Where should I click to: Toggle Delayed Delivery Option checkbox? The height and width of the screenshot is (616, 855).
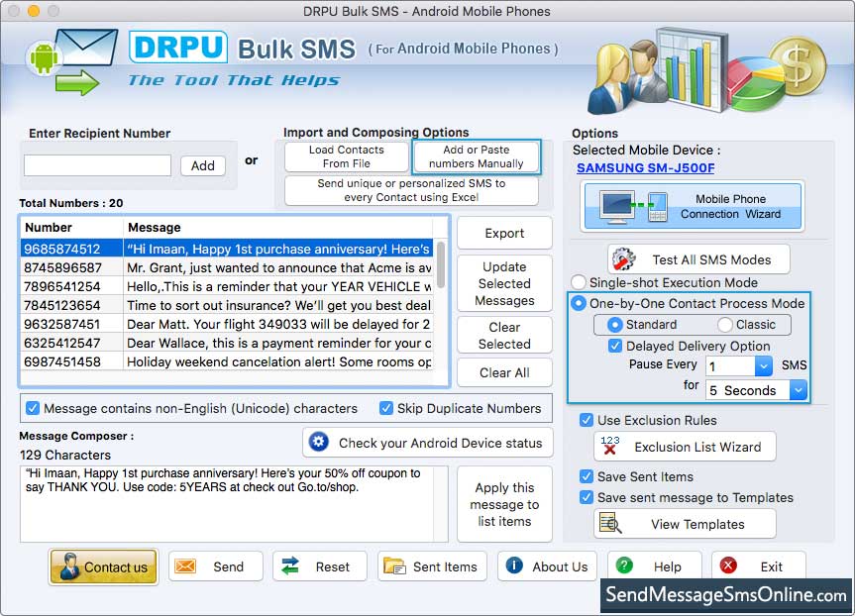coord(615,346)
